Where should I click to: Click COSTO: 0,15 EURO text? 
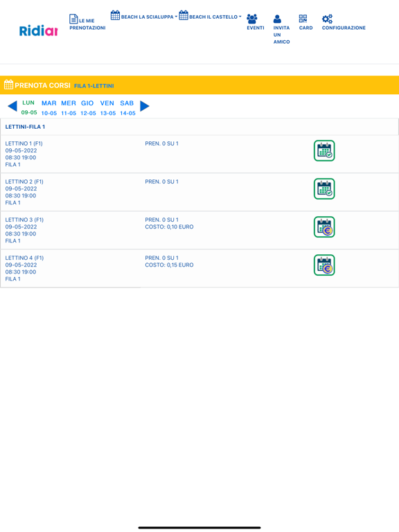pyautogui.click(x=169, y=265)
